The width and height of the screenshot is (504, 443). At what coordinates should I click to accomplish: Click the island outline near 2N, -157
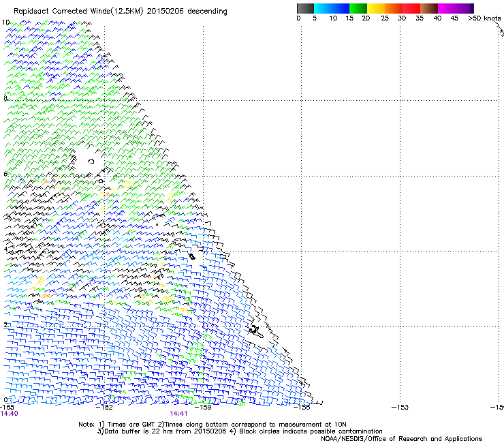(x=256, y=332)
